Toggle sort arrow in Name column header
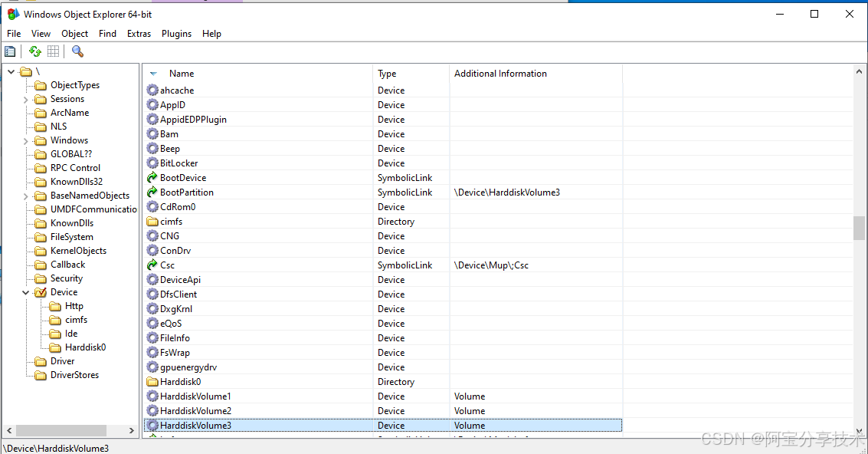868x454 pixels. (153, 74)
